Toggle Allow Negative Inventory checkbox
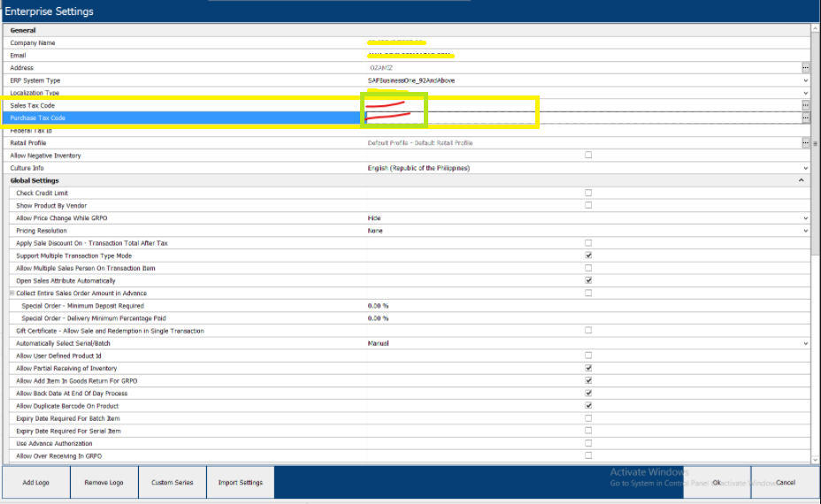The image size is (821, 504). coord(588,155)
